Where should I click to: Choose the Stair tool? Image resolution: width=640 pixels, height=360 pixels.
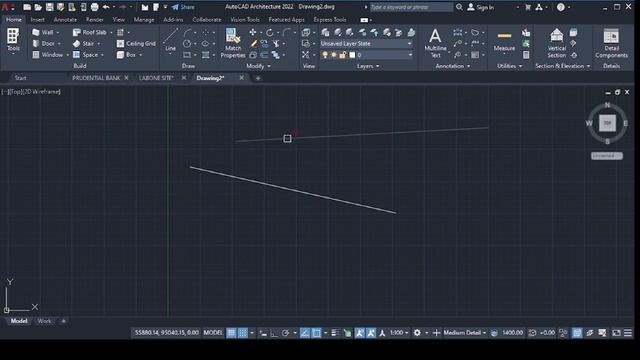click(84, 43)
